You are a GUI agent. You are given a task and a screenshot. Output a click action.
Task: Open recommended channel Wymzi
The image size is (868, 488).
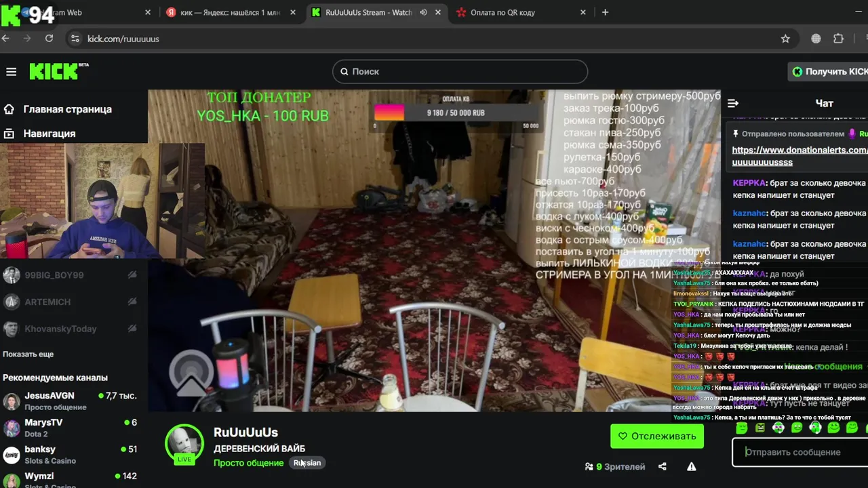pos(71,479)
